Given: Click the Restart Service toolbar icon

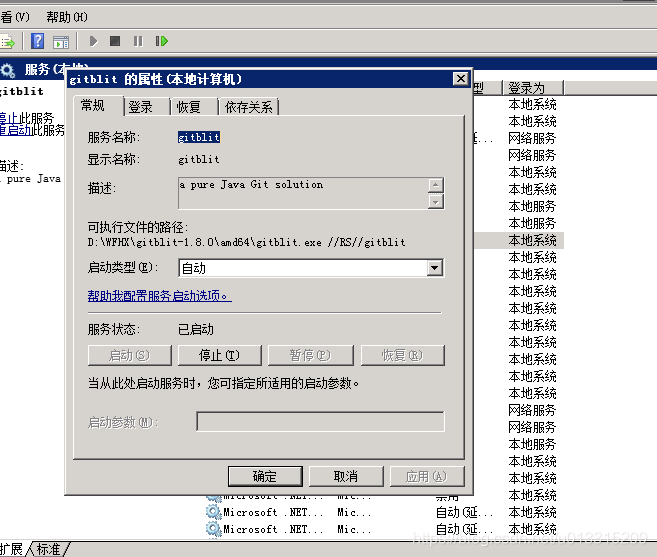Looking at the screenshot, I should coord(161,41).
